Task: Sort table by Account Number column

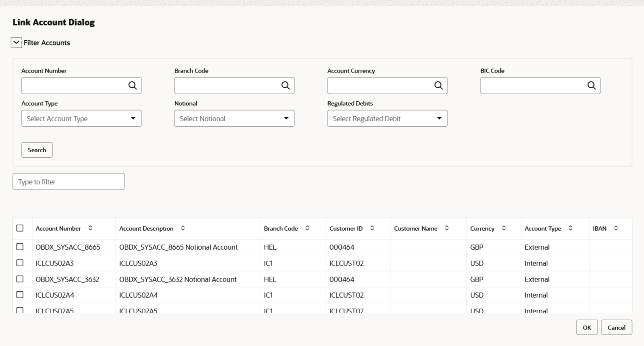Action: pos(90,228)
